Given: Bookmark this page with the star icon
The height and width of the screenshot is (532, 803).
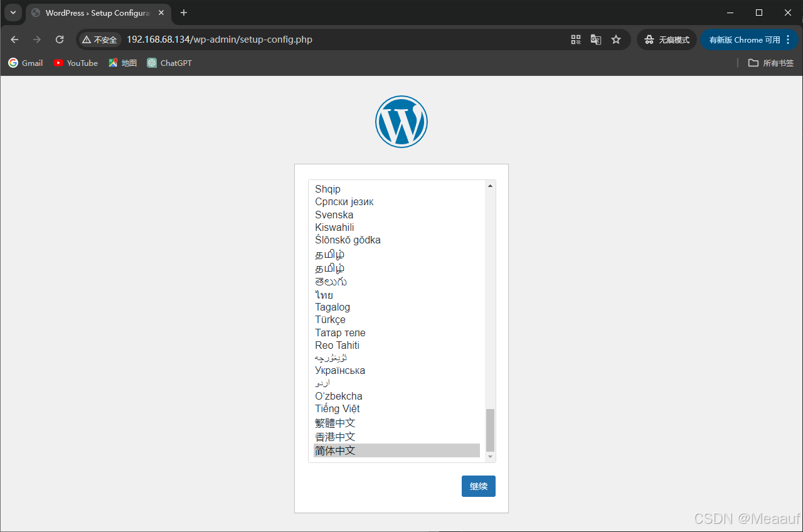Looking at the screenshot, I should click(x=616, y=40).
